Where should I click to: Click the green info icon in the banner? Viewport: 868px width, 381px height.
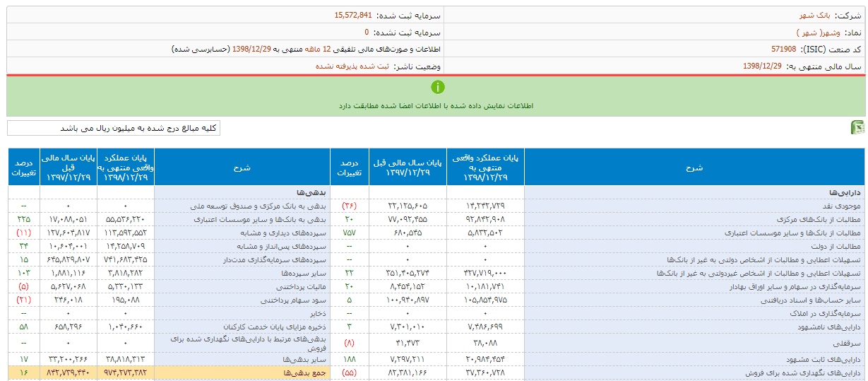[x=438, y=88]
